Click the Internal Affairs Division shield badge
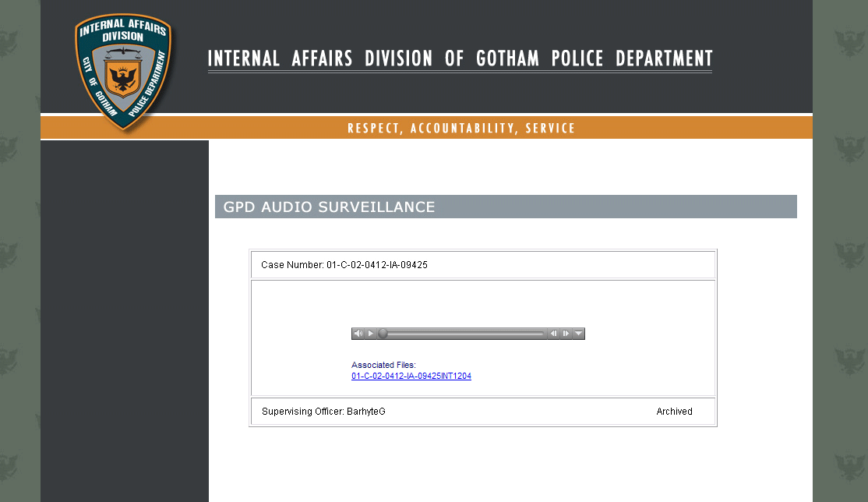The image size is (868, 502). (123, 72)
